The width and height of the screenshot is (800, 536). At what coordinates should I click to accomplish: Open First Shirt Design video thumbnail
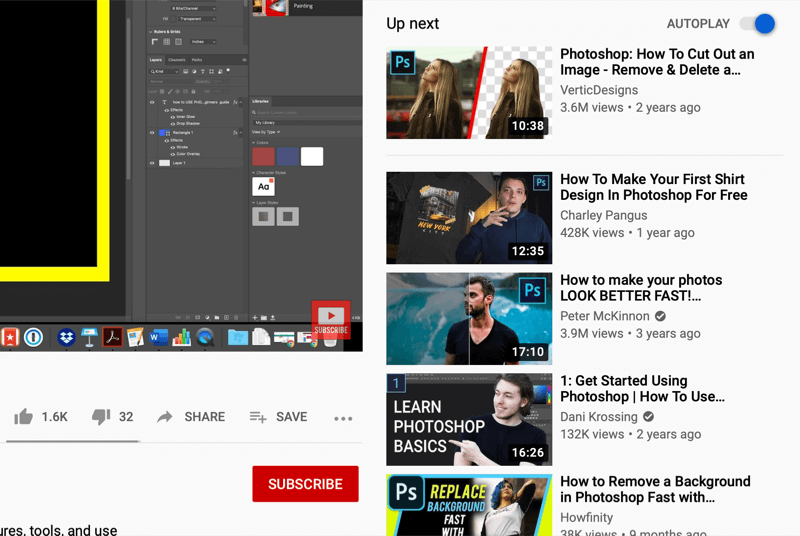(x=469, y=218)
